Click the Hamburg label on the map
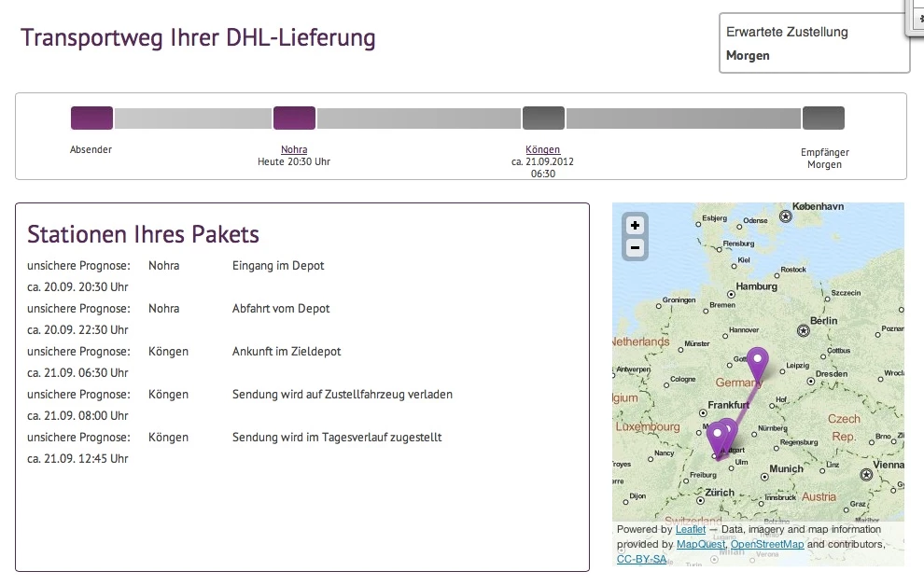 pyautogui.click(x=756, y=286)
